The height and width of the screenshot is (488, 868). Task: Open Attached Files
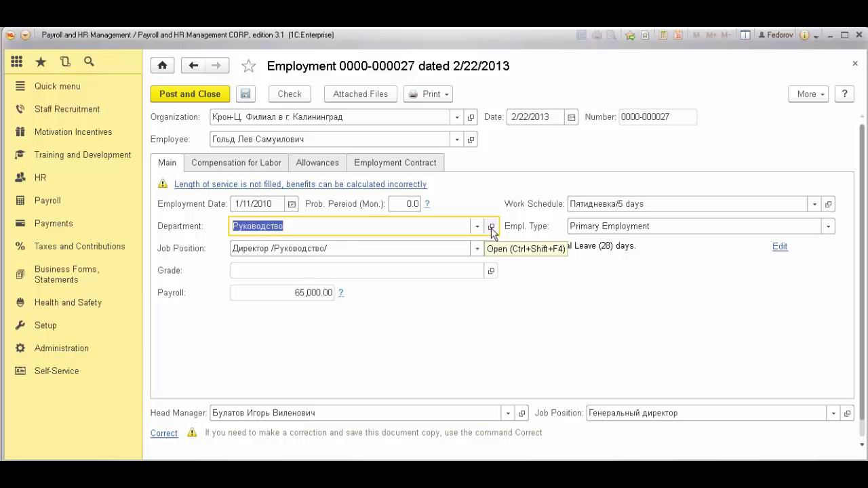click(x=361, y=94)
